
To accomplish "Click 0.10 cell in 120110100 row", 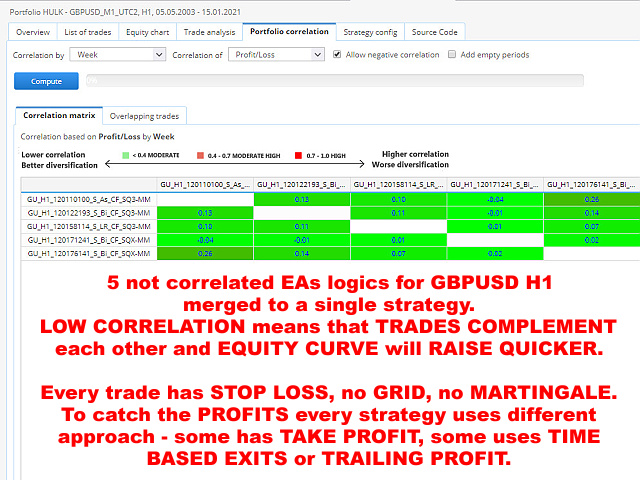I will (398, 199).
